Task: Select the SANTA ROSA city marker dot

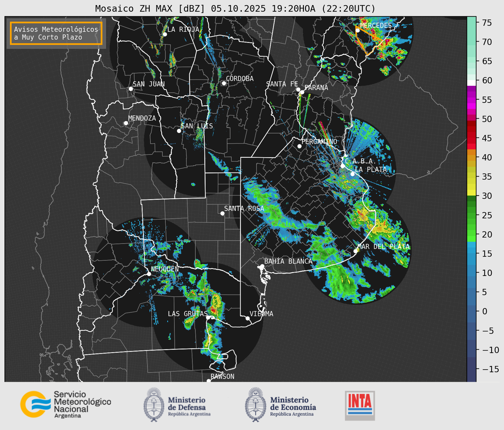Action: point(222,213)
